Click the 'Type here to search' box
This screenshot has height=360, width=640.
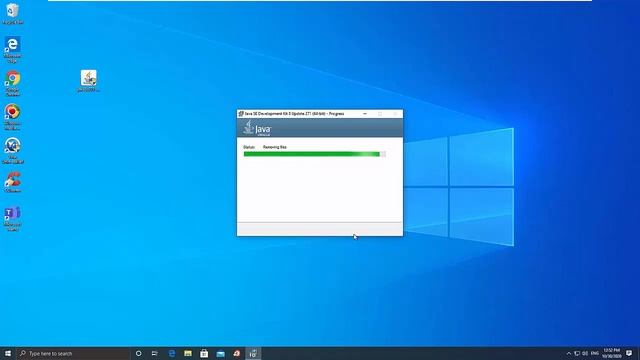coord(73,353)
